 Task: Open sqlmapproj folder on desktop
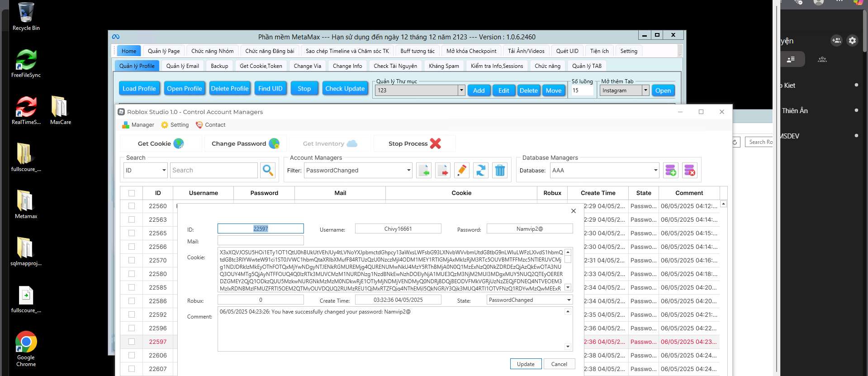point(26,252)
